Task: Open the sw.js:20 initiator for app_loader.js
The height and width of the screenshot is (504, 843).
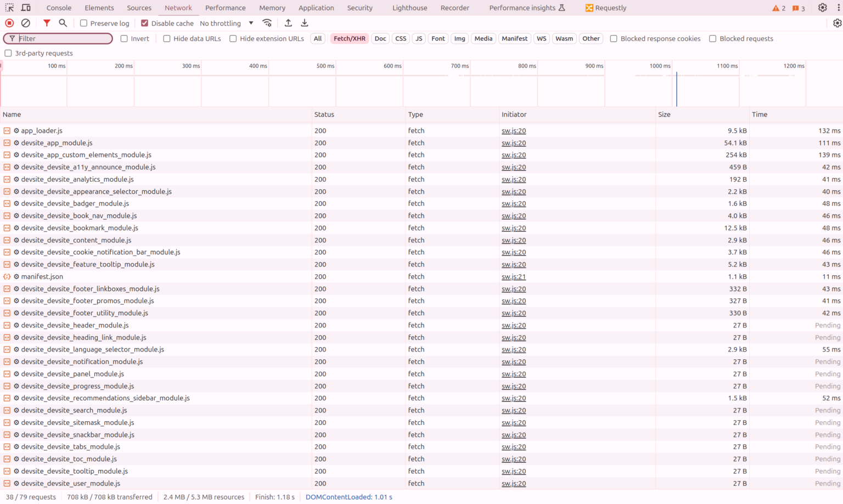Action: pyautogui.click(x=513, y=131)
